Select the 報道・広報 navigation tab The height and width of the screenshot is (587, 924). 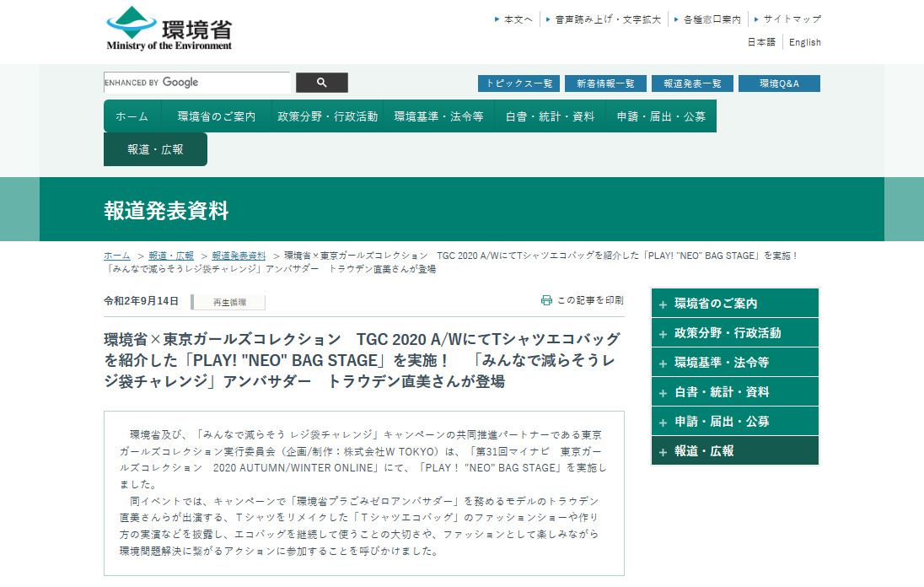tap(155, 149)
